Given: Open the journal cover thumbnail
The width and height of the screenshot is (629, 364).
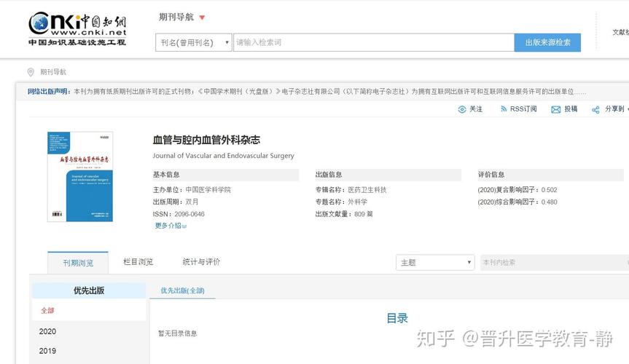Looking at the screenshot, I should 80,176.
